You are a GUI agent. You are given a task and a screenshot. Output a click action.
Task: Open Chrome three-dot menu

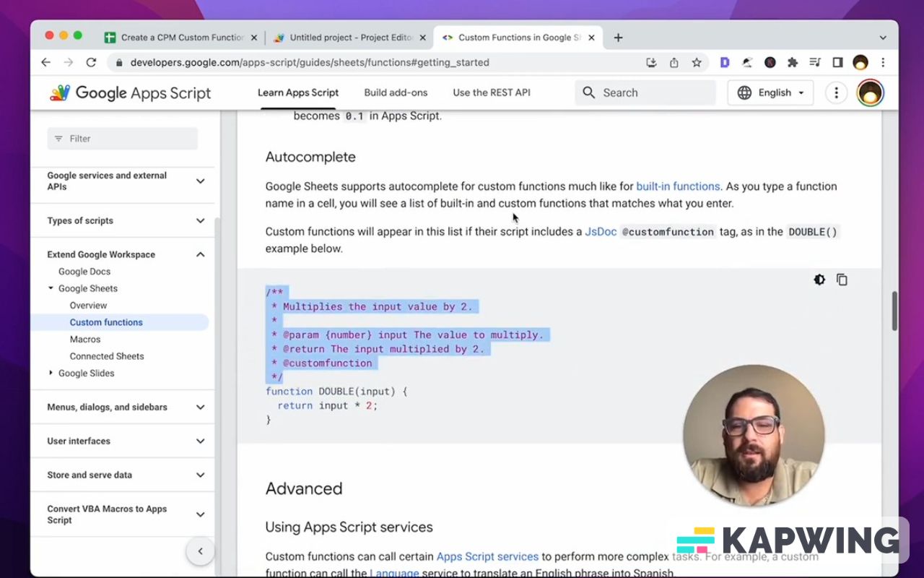pos(883,63)
